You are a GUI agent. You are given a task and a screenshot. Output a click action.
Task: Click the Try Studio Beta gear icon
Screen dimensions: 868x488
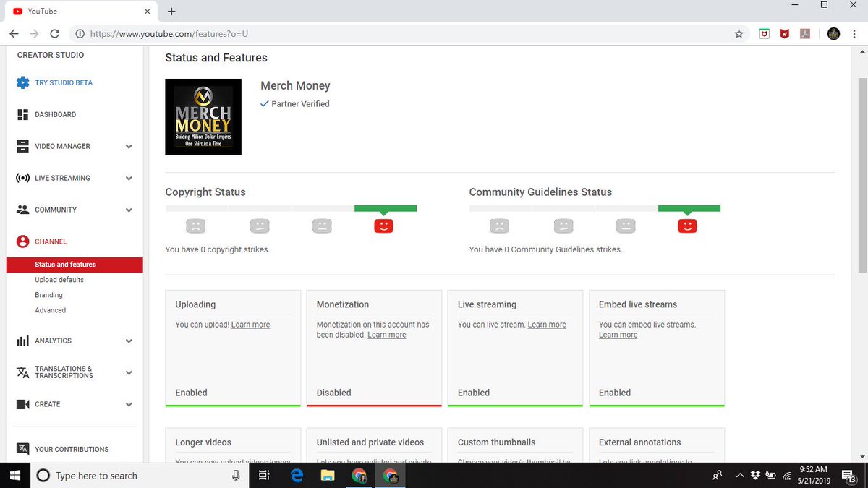click(23, 82)
